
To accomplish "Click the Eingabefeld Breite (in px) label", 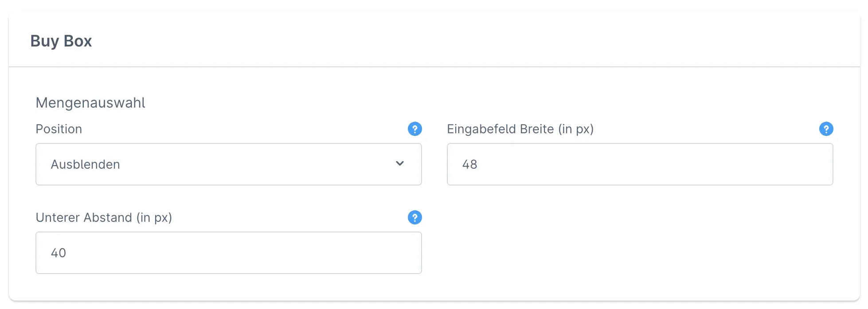I will click(x=520, y=129).
